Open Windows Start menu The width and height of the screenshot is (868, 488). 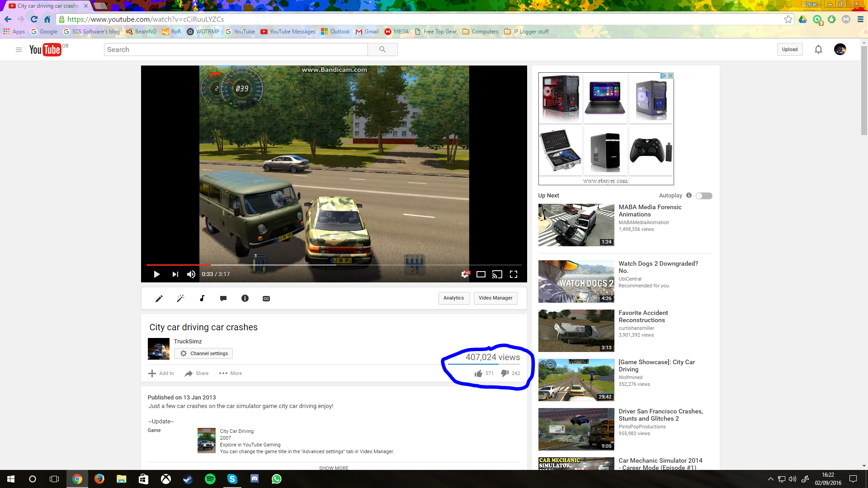point(11,479)
